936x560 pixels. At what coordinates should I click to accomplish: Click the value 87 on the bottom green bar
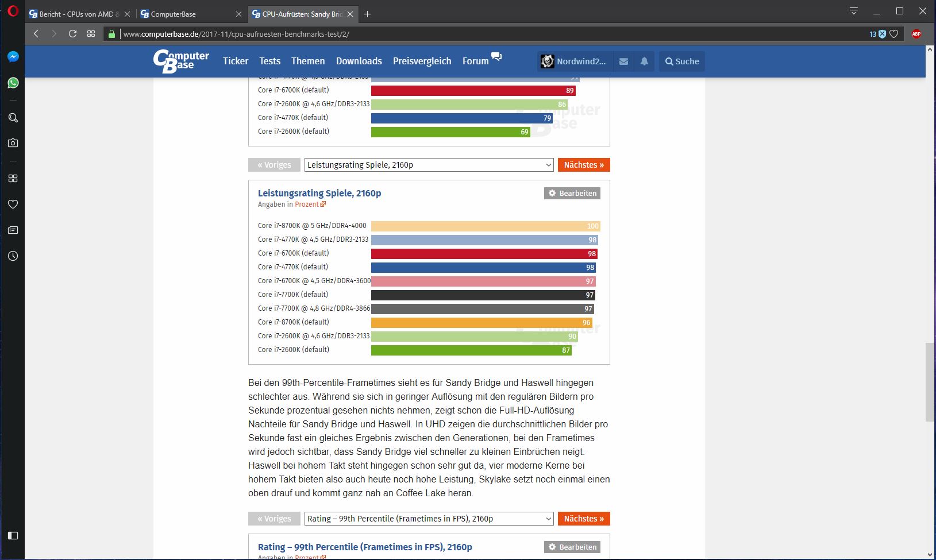pyautogui.click(x=566, y=350)
